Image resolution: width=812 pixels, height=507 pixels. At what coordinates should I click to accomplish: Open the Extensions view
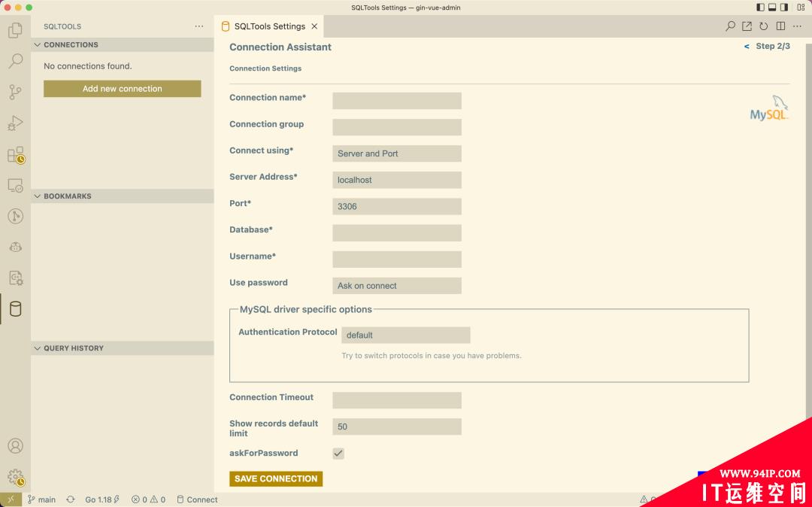point(16,154)
